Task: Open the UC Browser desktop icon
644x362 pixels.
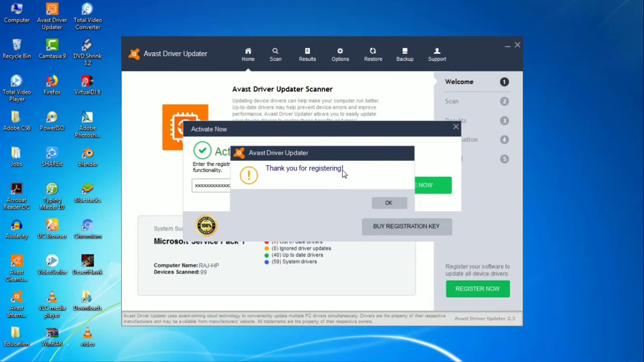Action: pyautogui.click(x=52, y=229)
